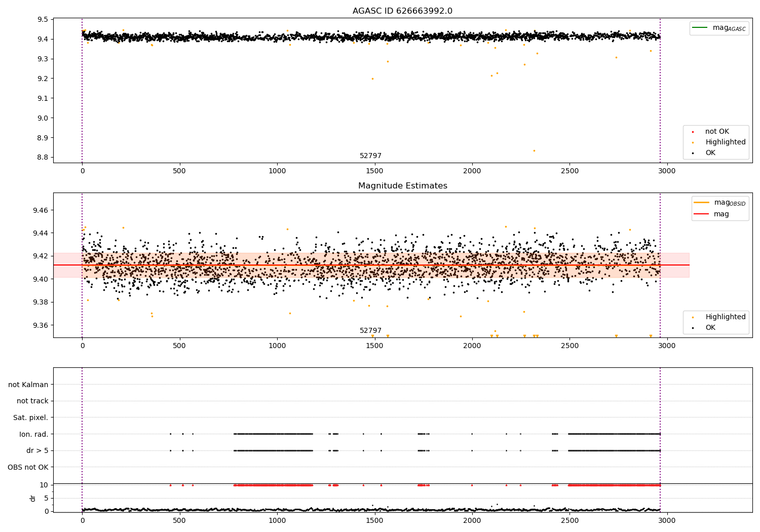Select 'Highlighted' legend entry in middle plot
This screenshot has height=532, width=760.
(x=719, y=317)
